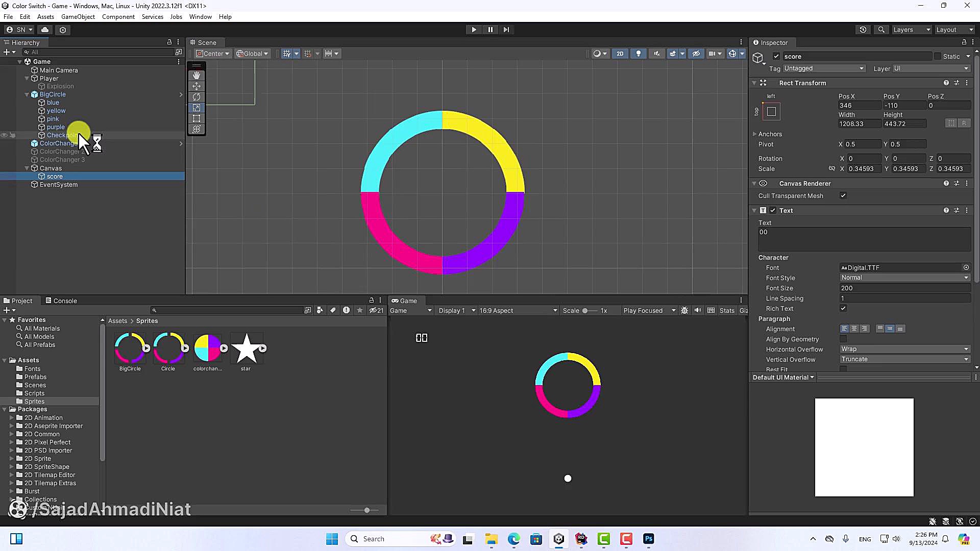Open the Component menu
The image size is (980, 551).
pos(118,16)
